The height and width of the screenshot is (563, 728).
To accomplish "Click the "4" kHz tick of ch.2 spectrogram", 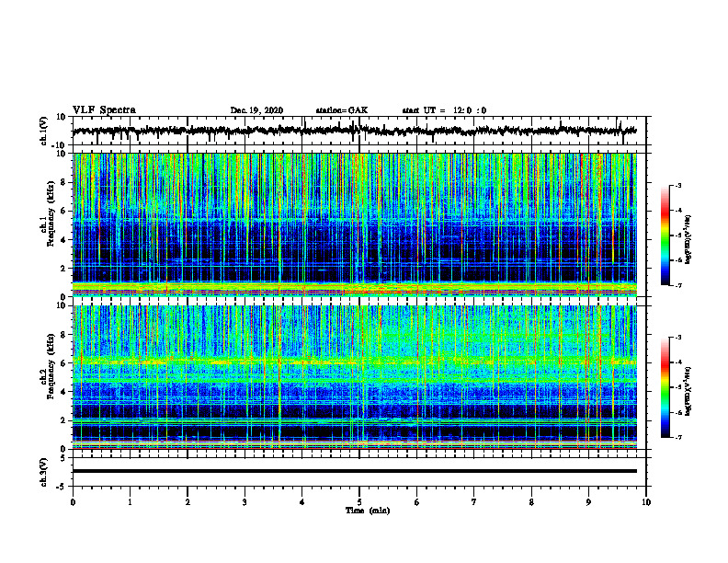I will coord(63,392).
